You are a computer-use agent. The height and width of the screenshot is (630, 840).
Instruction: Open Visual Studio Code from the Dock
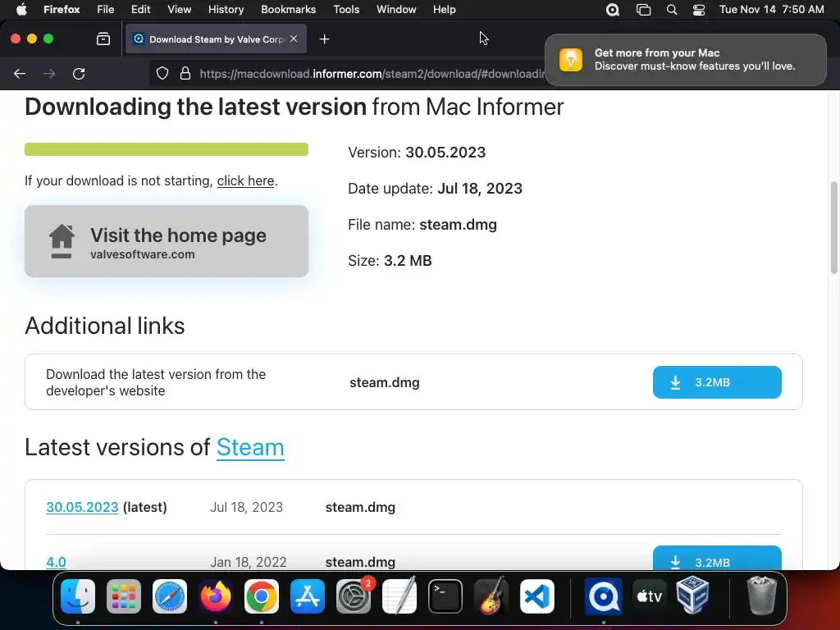(536, 596)
